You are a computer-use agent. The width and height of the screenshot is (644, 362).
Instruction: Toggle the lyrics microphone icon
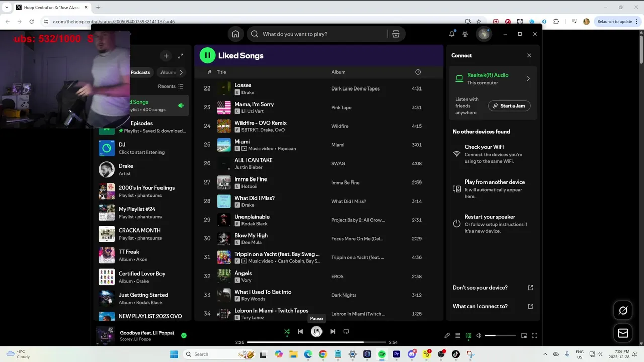click(x=447, y=335)
